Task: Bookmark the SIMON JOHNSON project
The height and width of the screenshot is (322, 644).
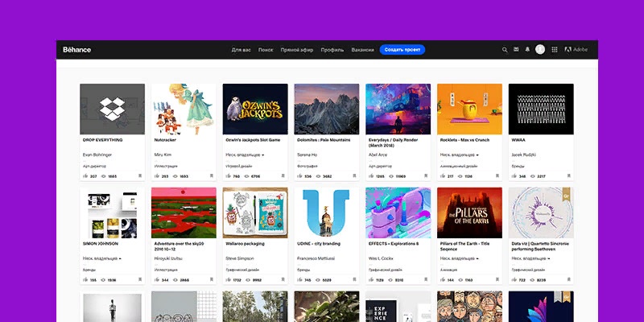Action: pos(139,279)
